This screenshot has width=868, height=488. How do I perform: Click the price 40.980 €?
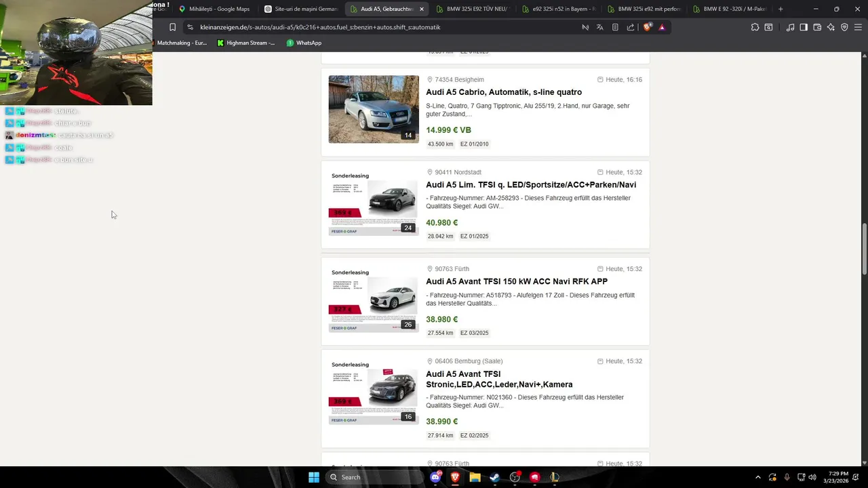pyautogui.click(x=442, y=222)
